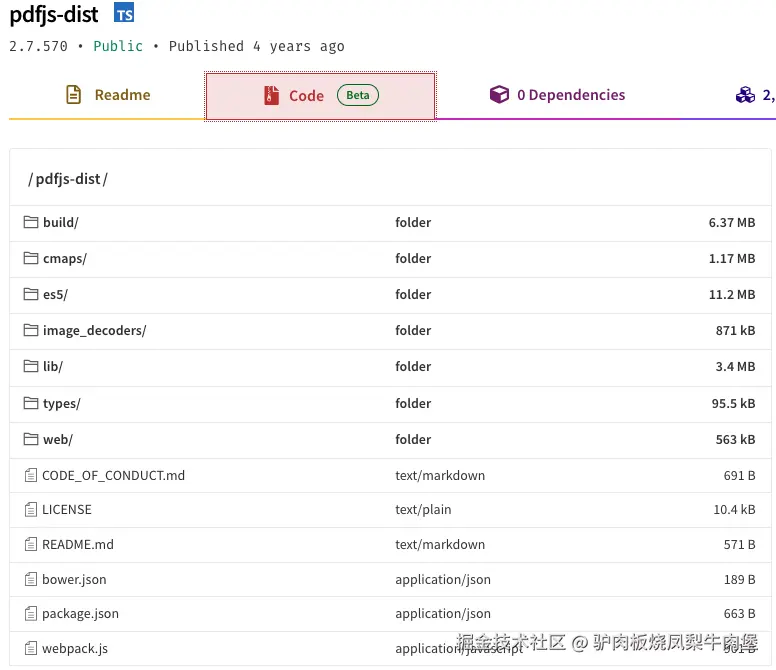Click the cmaps/ folder icon
The width and height of the screenshot is (776, 670).
tap(31, 258)
